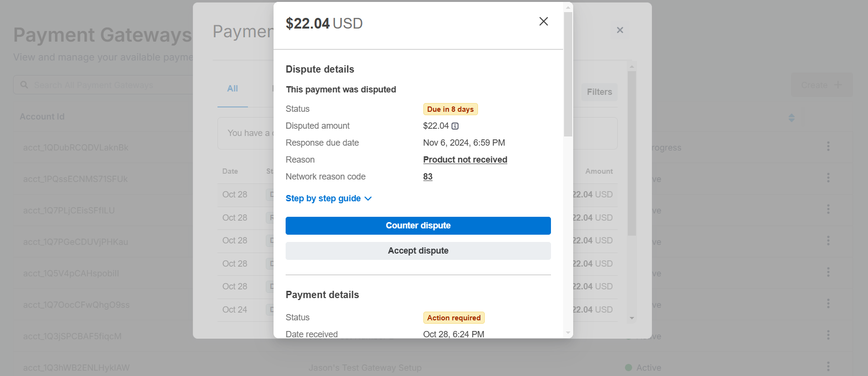The image size is (868, 376).
Task: Click the search magnifier icon
Action: point(24,85)
